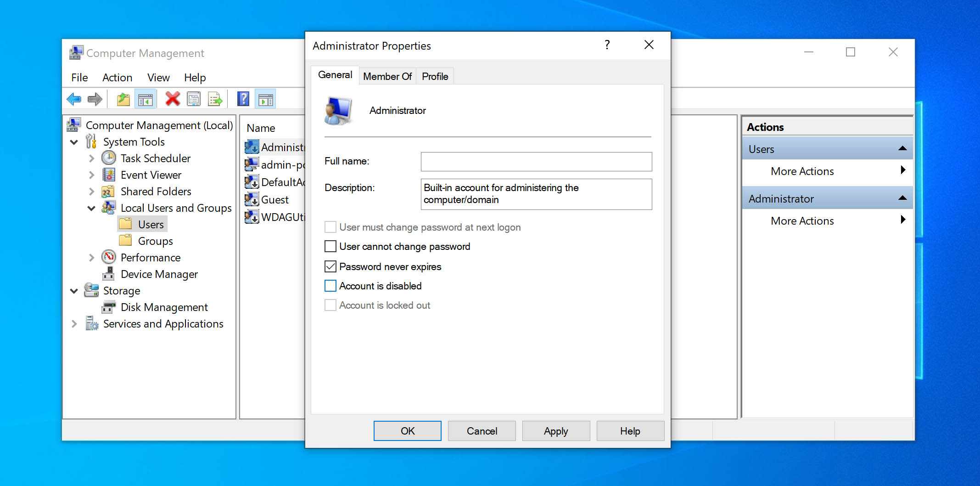This screenshot has height=486, width=980.
Task: Open More Actions submenu under Users
Action: click(827, 171)
